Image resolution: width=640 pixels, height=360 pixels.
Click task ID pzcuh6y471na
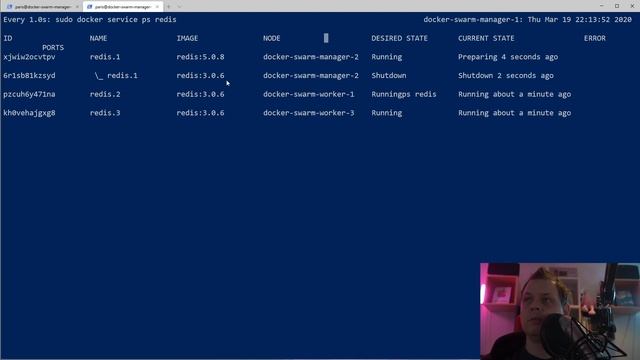click(29, 94)
